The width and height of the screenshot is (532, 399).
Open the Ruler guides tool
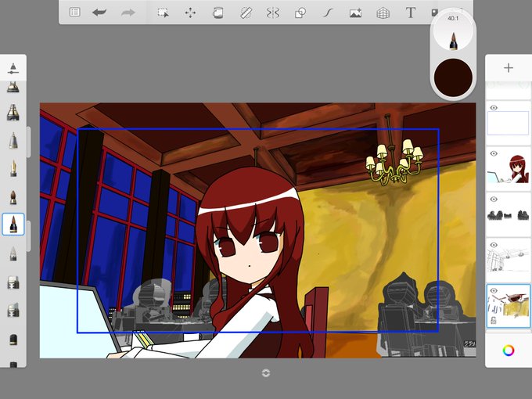[246, 13]
